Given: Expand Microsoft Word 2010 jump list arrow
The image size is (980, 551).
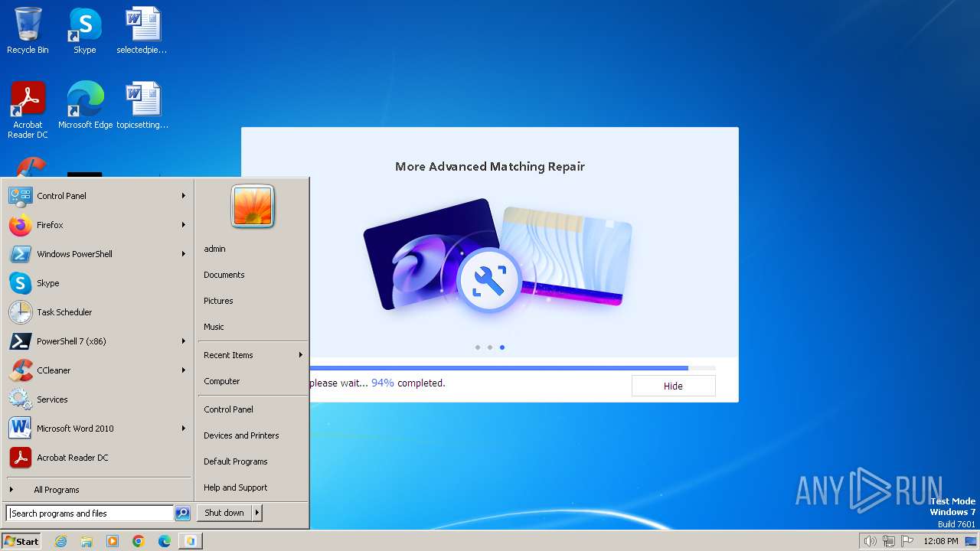Looking at the screenshot, I should pyautogui.click(x=184, y=429).
